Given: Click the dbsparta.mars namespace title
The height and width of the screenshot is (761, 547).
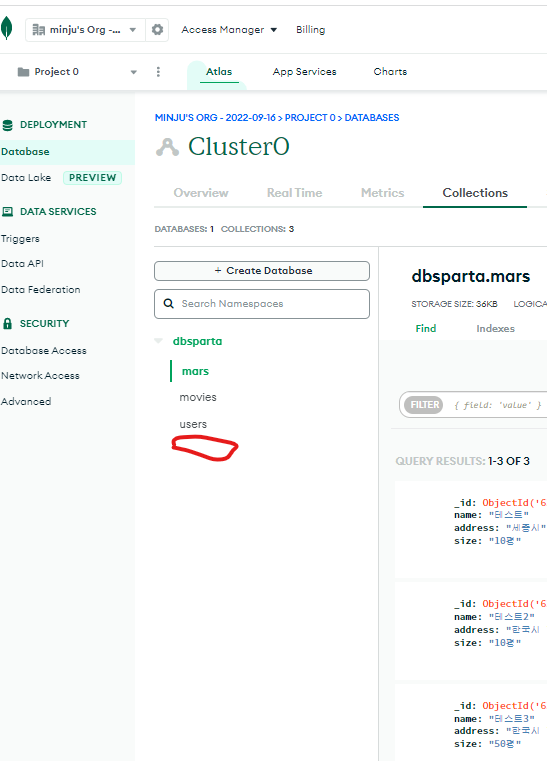Looking at the screenshot, I should 471,276.
